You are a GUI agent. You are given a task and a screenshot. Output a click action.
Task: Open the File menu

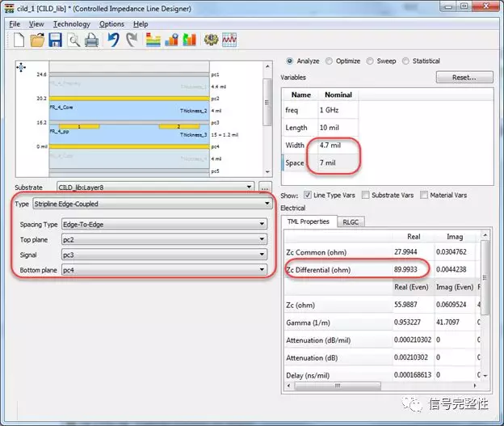(x=15, y=24)
